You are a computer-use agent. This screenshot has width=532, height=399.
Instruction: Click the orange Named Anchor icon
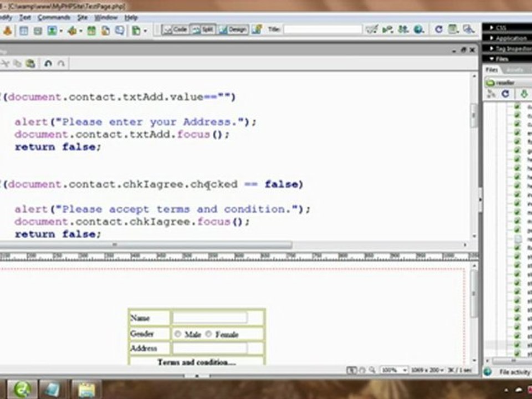pyautogui.click(x=7, y=31)
